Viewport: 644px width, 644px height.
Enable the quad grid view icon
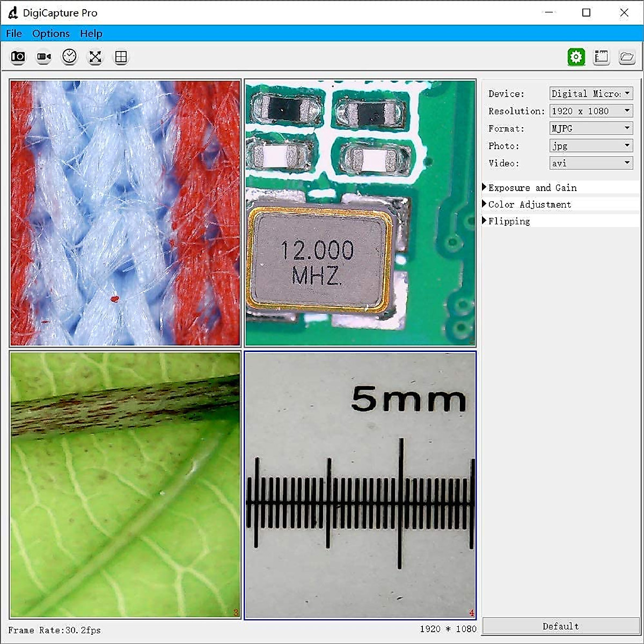(x=121, y=56)
